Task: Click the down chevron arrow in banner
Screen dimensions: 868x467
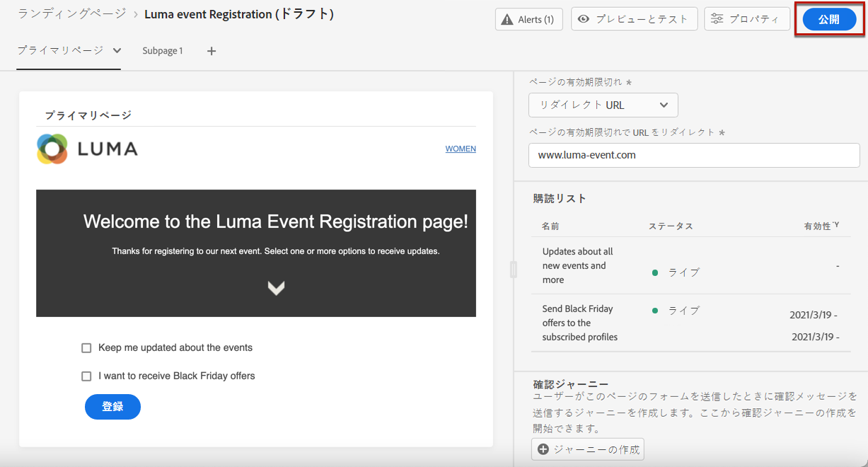Action: [x=276, y=288]
